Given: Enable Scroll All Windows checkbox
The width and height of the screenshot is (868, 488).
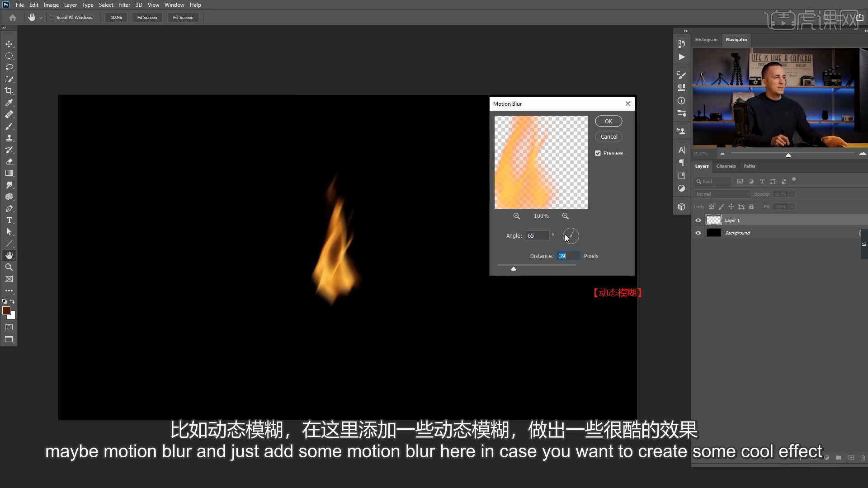Looking at the screenshot, I should pyautogui.click(x=52, y=18).
